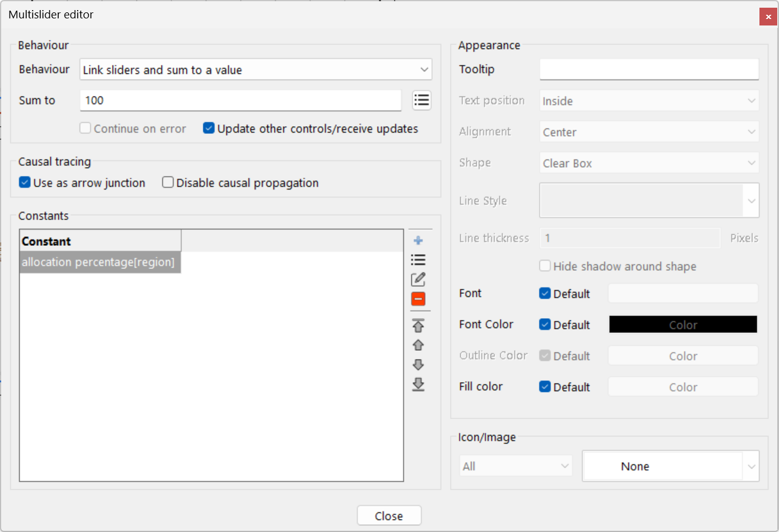Open the Behaviour dropdown
779x532 pixels.
click(x=255, y=69)
